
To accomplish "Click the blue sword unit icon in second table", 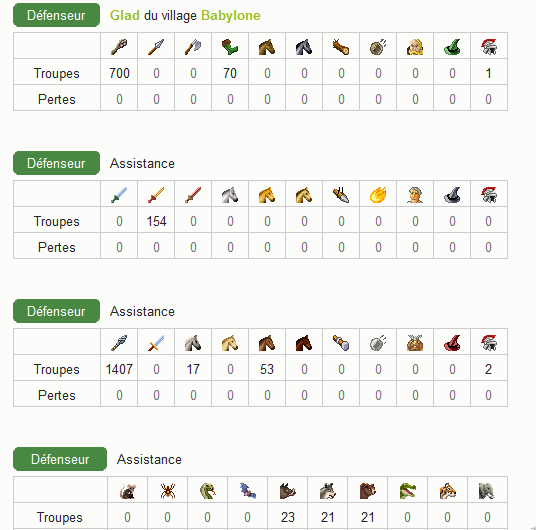I will pos(119,195).
